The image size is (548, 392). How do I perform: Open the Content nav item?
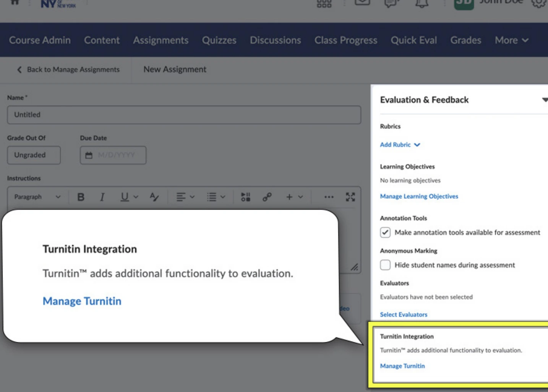tap(102, 40)
